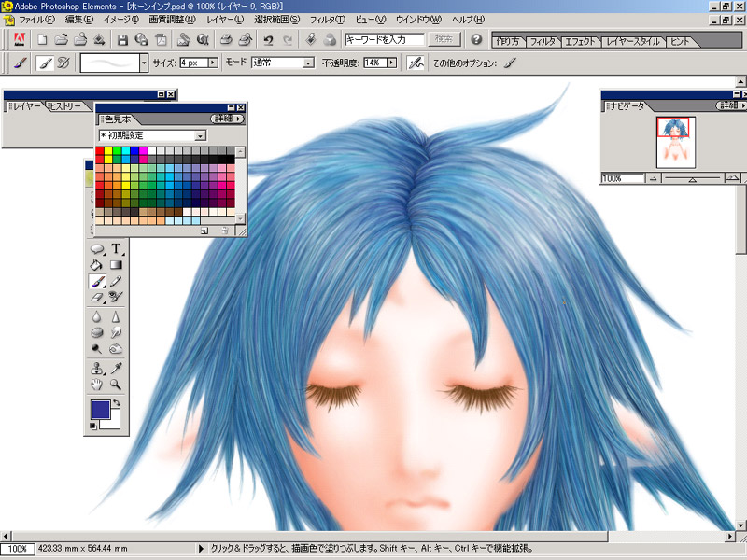Select the Smudge finger tool
747x560 pixels.
point(116,332)
